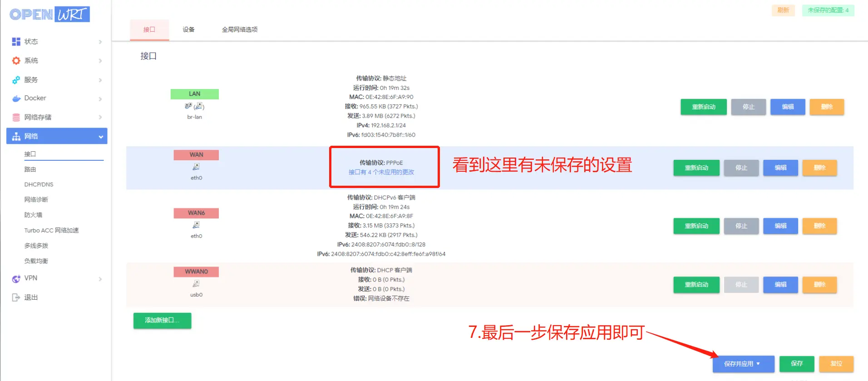Click 接口有4个未应用的更改 link
Image resolution: width=868 pixels, height=381 pixels.
point(381,172)
